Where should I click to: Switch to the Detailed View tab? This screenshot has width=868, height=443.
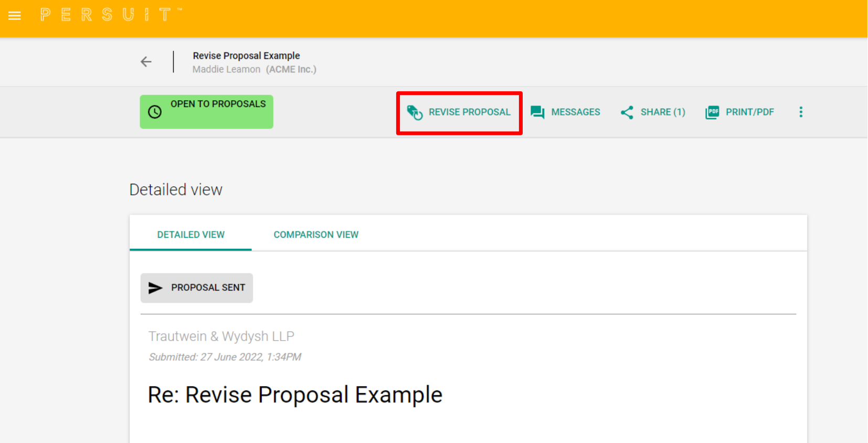190,235
